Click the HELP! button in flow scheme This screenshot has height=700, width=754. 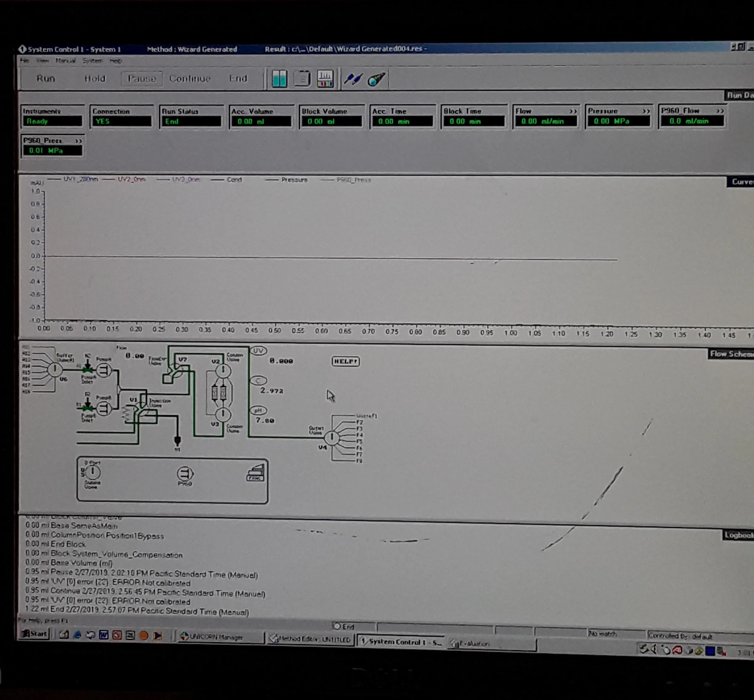point(346,361)
